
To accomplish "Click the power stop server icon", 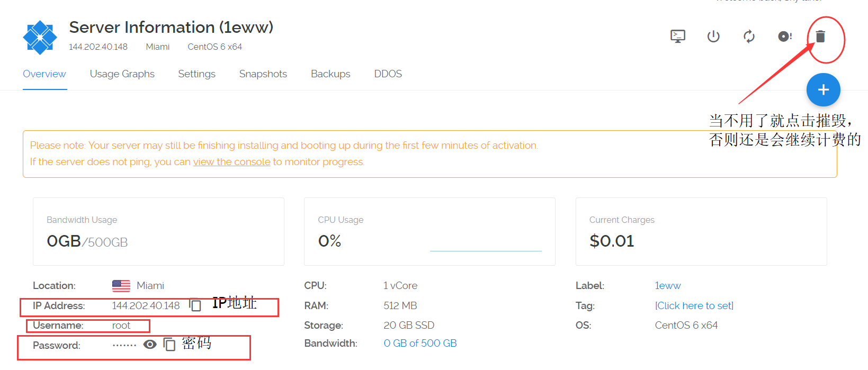I will point(713,36).
